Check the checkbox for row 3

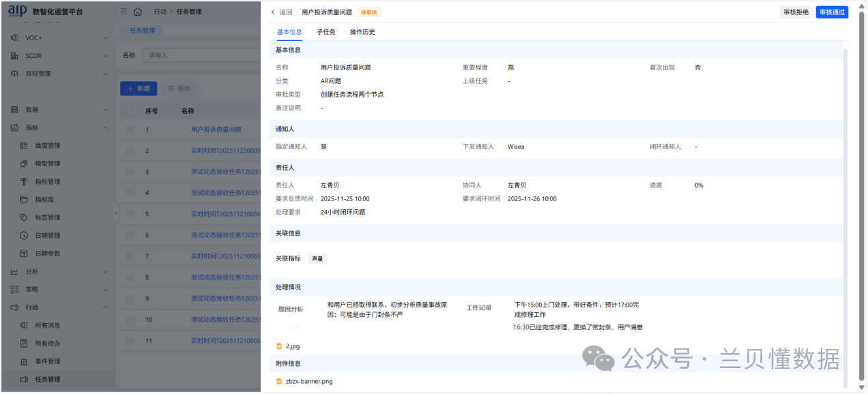130,172
